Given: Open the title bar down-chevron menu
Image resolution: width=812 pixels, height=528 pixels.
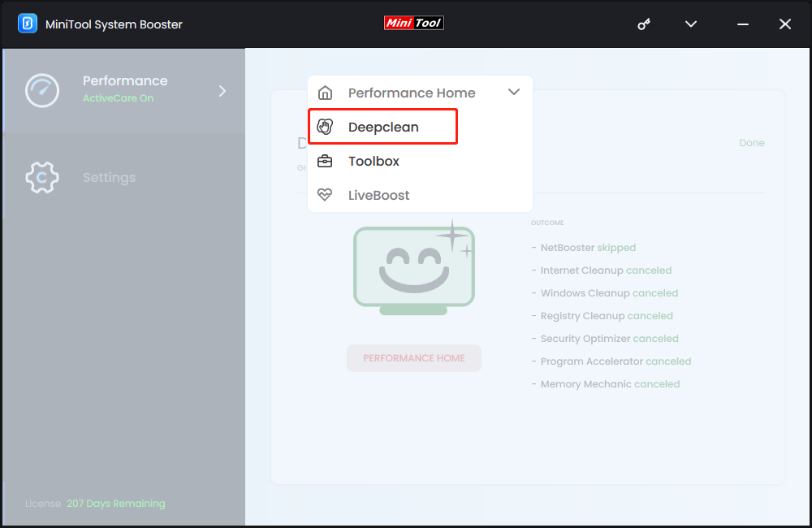Looking at the screenshot, I should (691, 24).
